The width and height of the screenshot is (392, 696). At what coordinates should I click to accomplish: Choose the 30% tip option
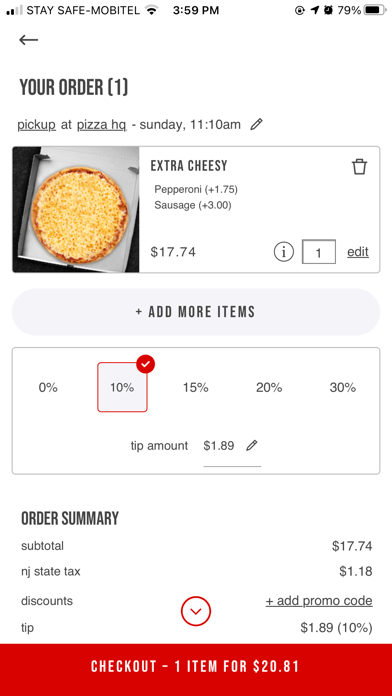pos(343,388)
